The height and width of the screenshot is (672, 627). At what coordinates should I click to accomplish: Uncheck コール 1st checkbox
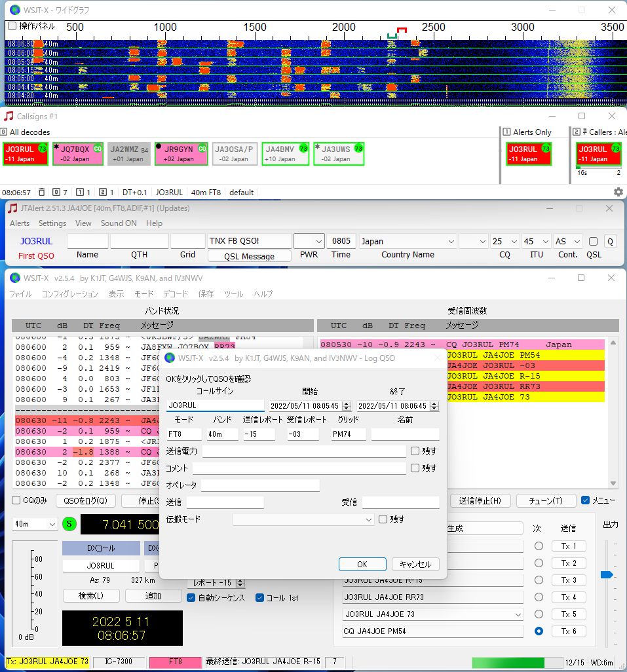259,598
